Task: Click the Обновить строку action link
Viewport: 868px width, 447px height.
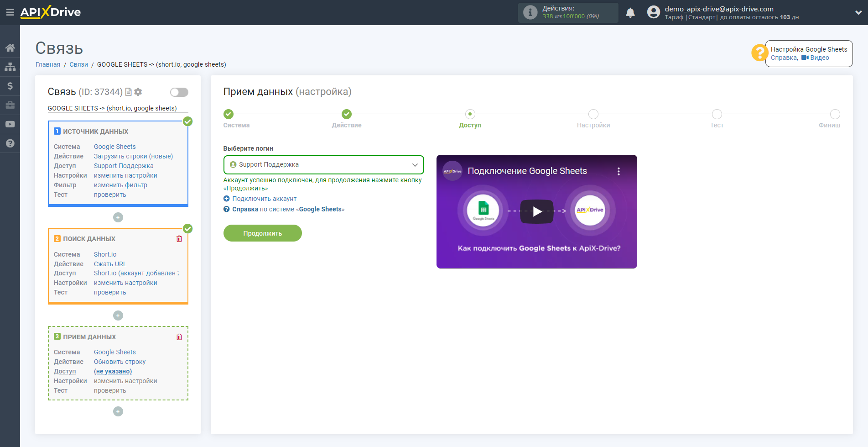Action: [x=120, y=362]
